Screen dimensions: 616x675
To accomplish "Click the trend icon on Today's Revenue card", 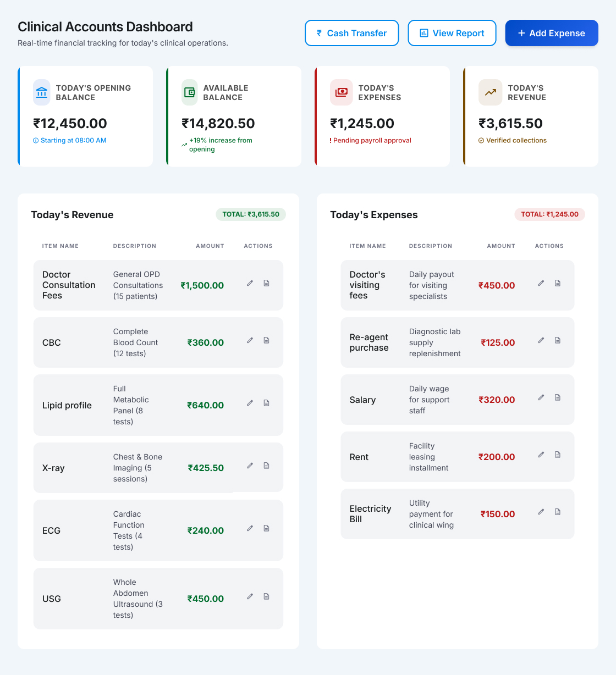I will coord(490,92).
